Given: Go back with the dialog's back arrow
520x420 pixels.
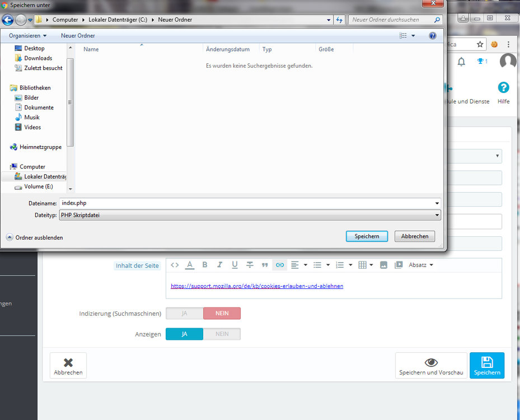Looking at the screenshot, I should pyautogui.click(x=8, y=20).
